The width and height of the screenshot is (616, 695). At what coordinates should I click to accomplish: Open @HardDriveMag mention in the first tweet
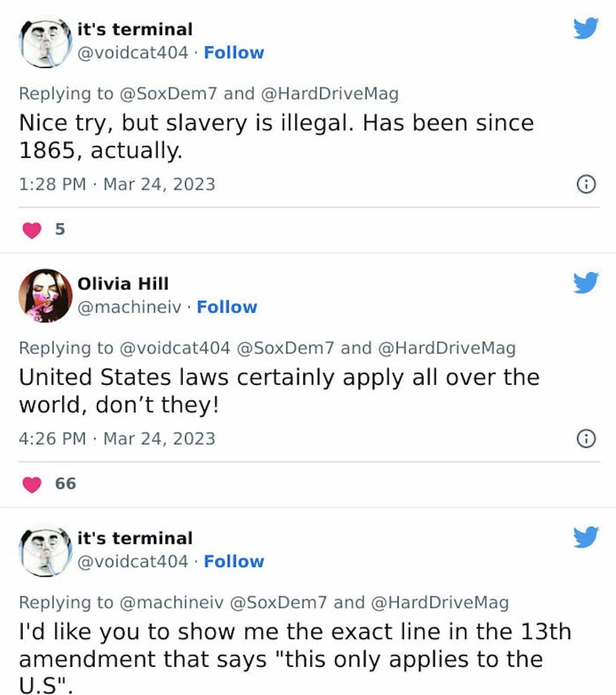click(330, 93)
